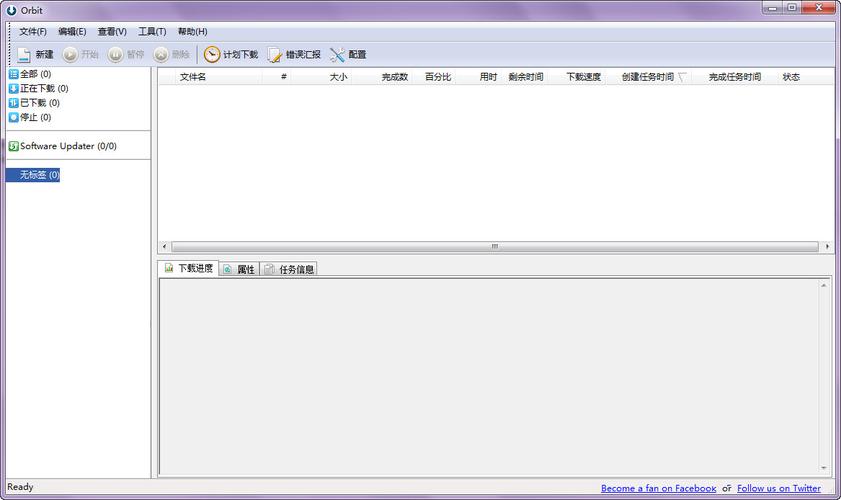Click the Orbit logo in the title bar
The height and width of the screenshot is (500, 841).
click(11, 10)
